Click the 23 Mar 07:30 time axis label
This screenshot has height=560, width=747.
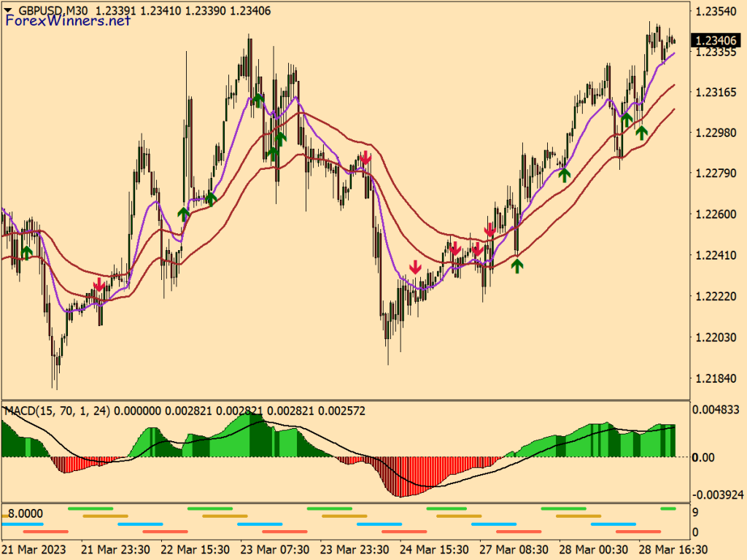point(275,550)
